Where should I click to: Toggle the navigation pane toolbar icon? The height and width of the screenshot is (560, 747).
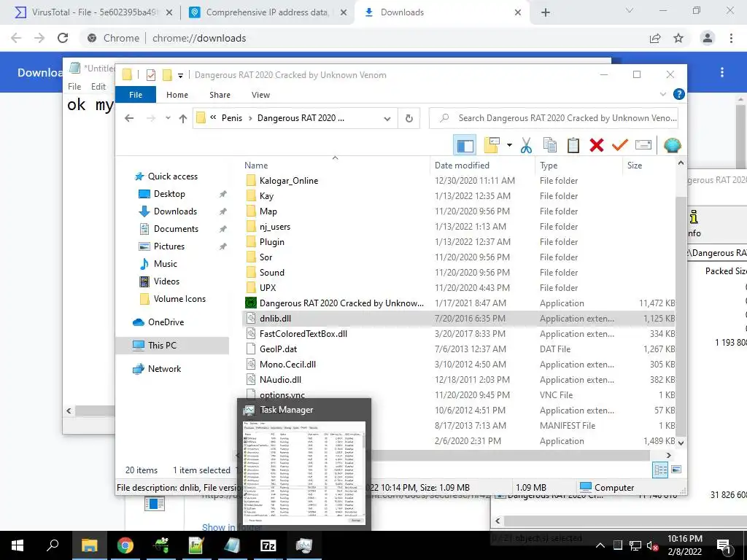pos(465,145)
